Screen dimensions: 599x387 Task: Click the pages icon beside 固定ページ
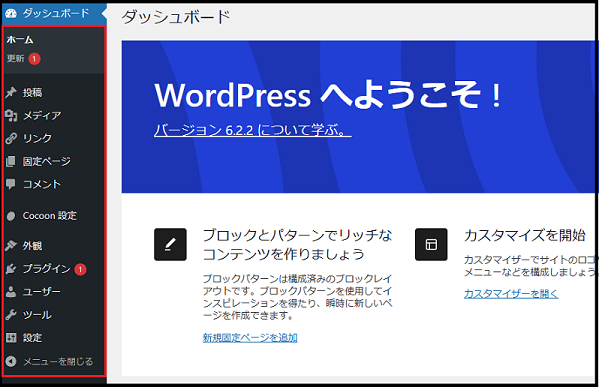[x=11, y=161]
